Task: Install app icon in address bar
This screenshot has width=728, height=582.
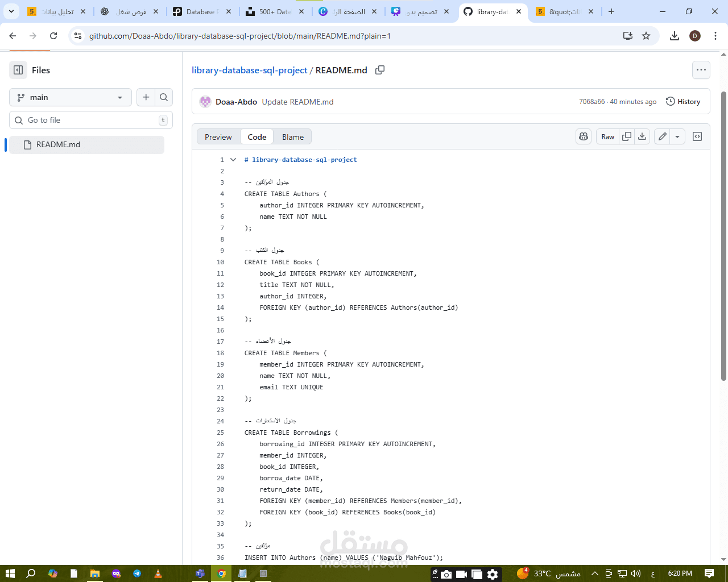Action: pyautogui.click(x=628, y=36)
